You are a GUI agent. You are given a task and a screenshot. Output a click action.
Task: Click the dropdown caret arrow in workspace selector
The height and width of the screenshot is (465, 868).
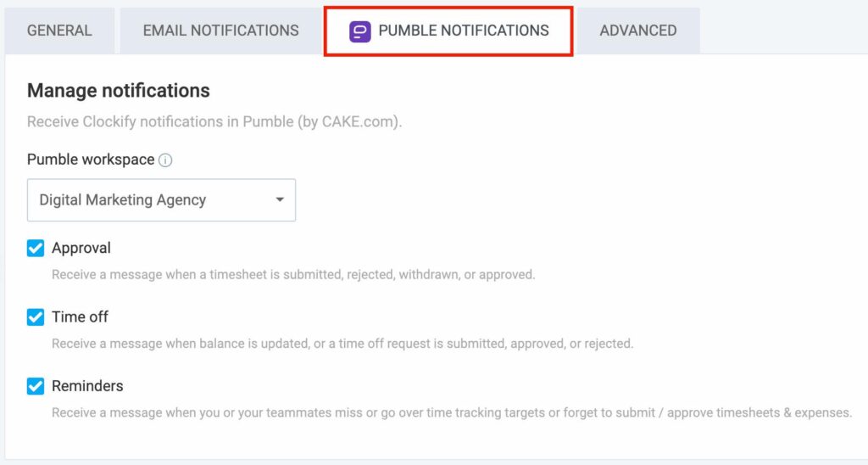pos(280,199)
